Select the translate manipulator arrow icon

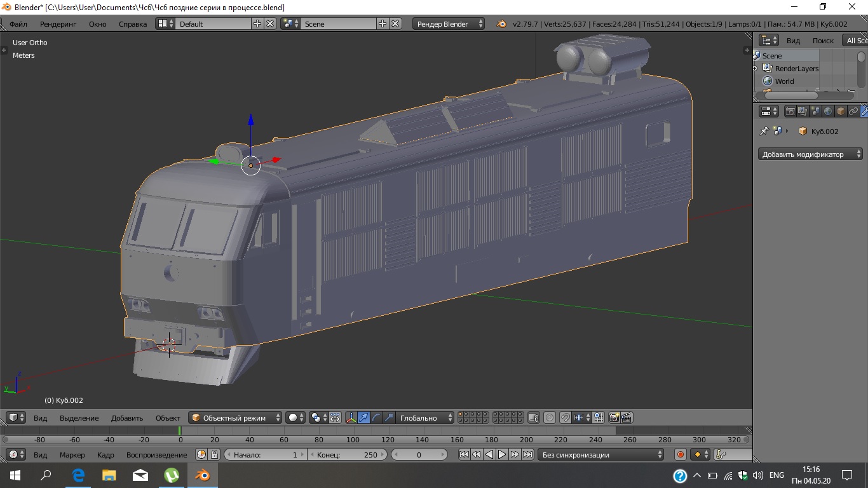click(x=363, y=417)
